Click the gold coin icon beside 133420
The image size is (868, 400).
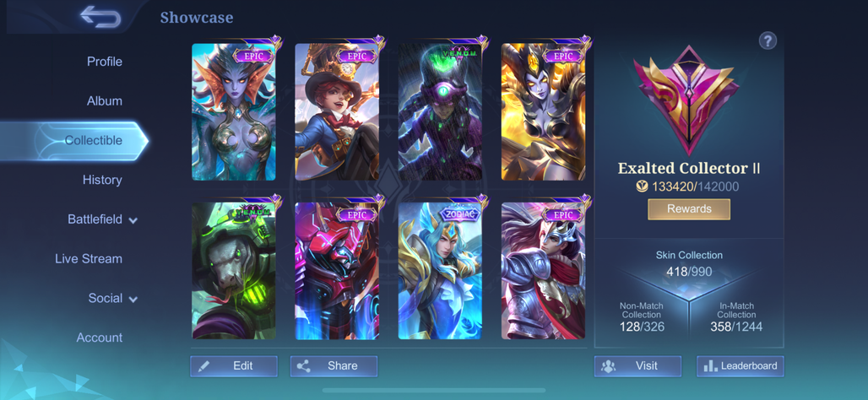point(643,186)
